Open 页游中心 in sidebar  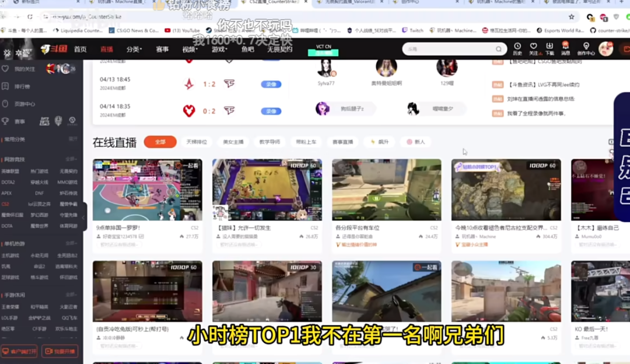(x=19, y=104)
